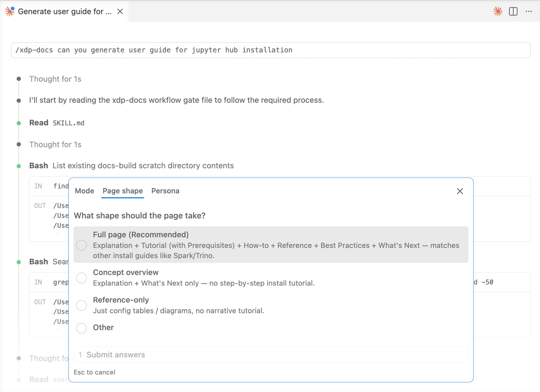Close the 'Generate user guide for ...' tab
This screenshot has width=540, height=392.
point(120,11)
